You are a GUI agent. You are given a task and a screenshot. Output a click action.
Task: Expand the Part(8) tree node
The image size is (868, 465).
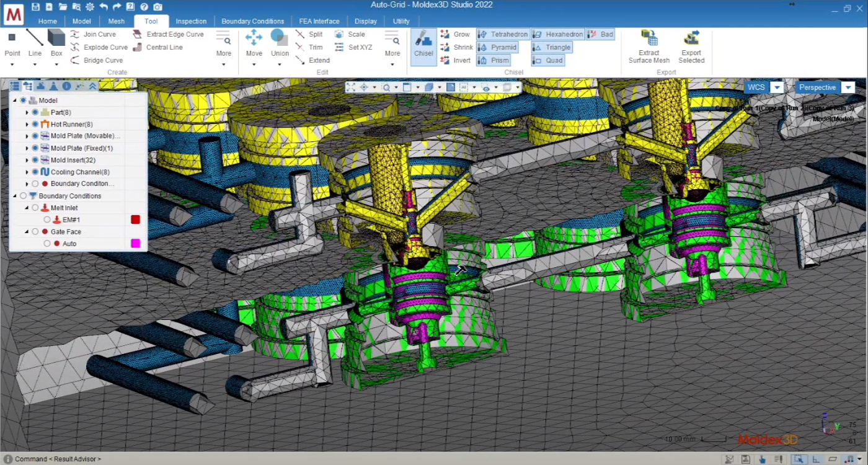27,113
